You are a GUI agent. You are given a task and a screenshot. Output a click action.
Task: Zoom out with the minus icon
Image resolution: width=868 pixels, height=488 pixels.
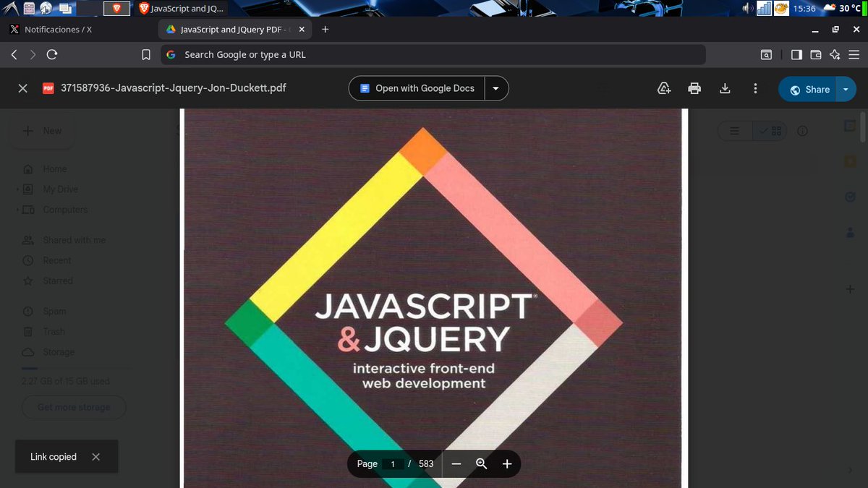click(x=456, y=464)
